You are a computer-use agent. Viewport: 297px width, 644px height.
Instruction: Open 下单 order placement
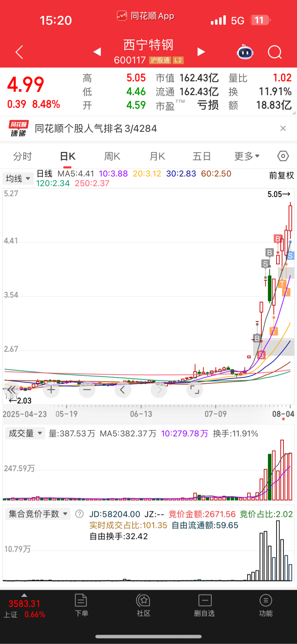(81, 605)
